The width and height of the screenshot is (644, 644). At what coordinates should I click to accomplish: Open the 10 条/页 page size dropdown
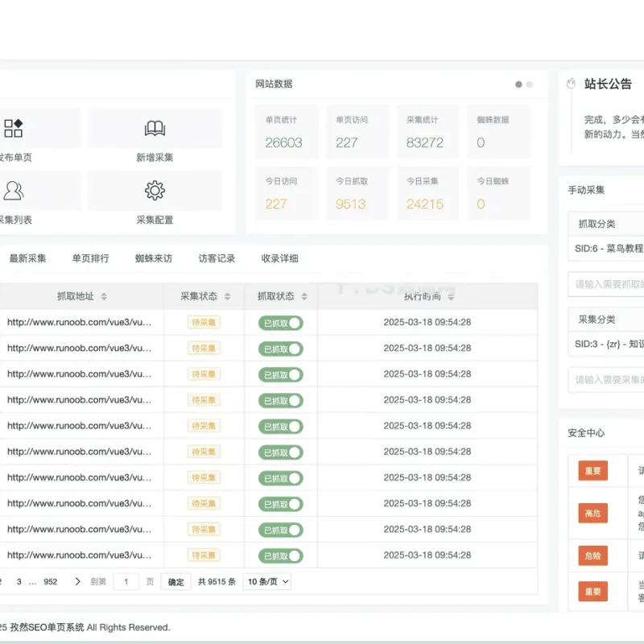tap(267, 581)
